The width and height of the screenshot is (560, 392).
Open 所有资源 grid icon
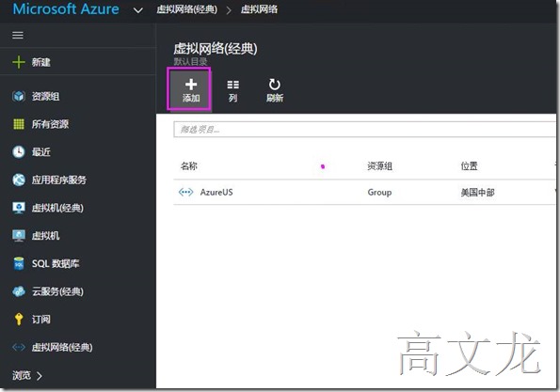coord(19,124)
